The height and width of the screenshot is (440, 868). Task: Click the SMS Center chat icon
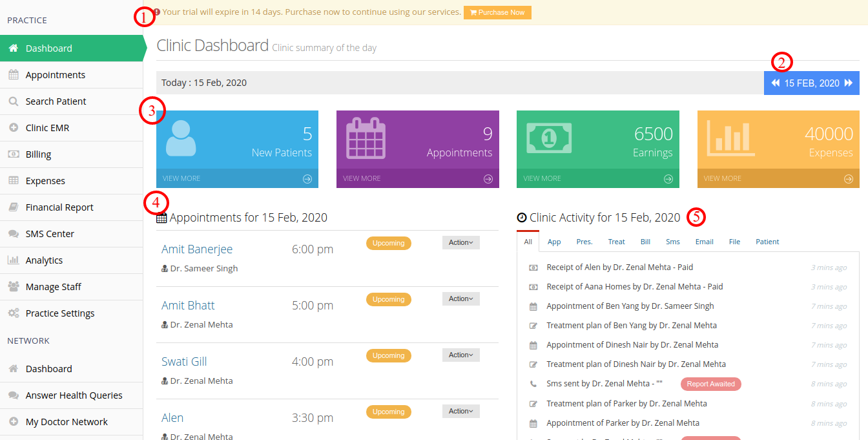pyautogui.click(x=13, y=234)
